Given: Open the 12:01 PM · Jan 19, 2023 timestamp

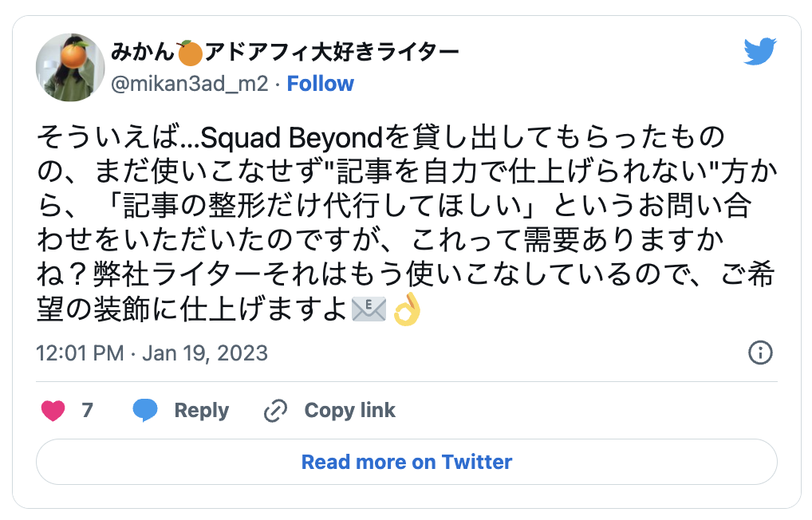Looking at the screenshot, I should coord(152,353).
